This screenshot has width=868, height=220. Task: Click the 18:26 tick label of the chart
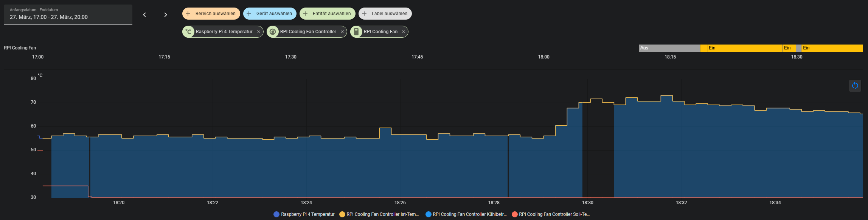pos(400,203)
